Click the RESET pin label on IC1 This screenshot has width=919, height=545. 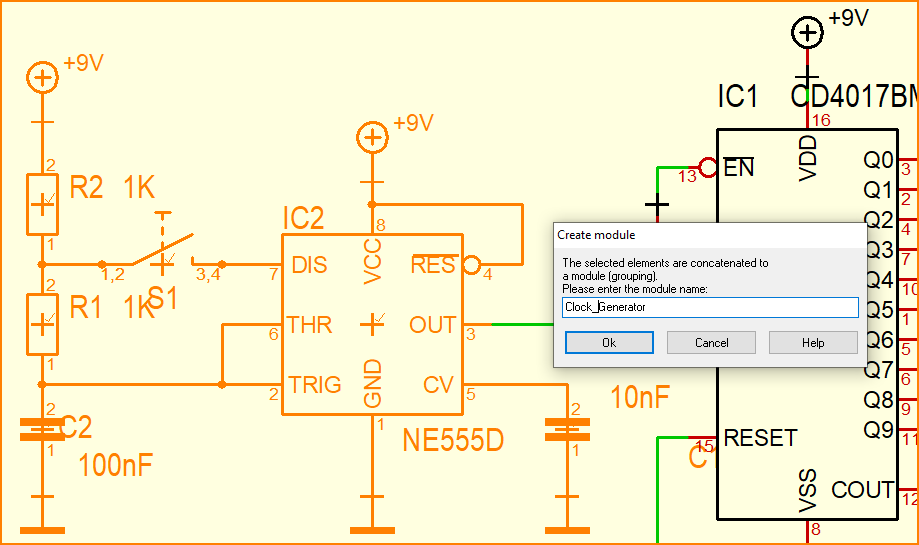point(760,438)
